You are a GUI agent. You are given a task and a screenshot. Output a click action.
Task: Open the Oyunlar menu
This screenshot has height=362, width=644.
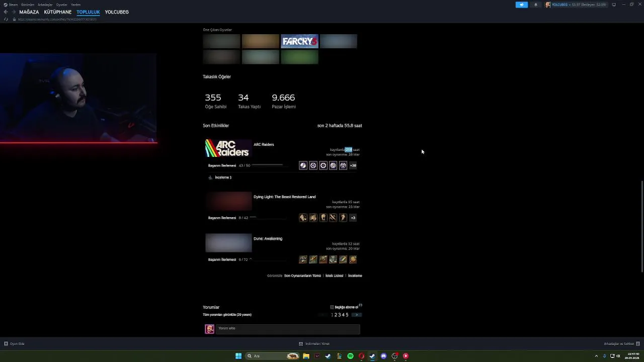pyautogui.click(x=62, y=5)
